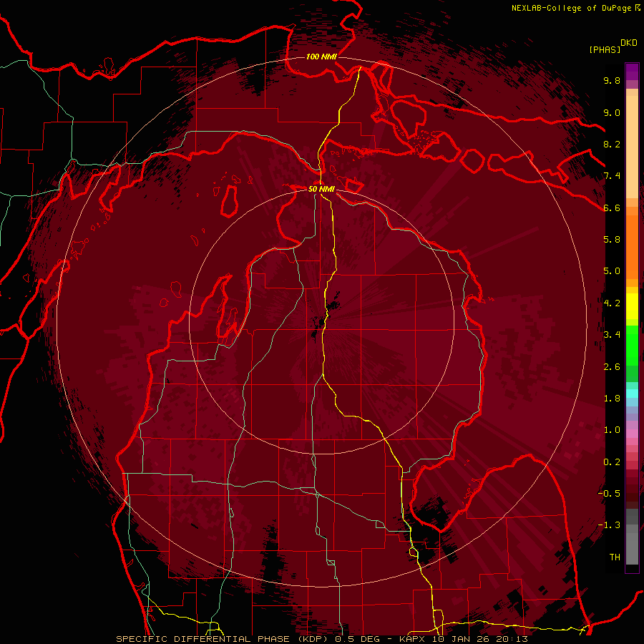The image size is (644, 644).
Task: Click the 6.6 value on the color scale
Action: click(x=612, y=208)
